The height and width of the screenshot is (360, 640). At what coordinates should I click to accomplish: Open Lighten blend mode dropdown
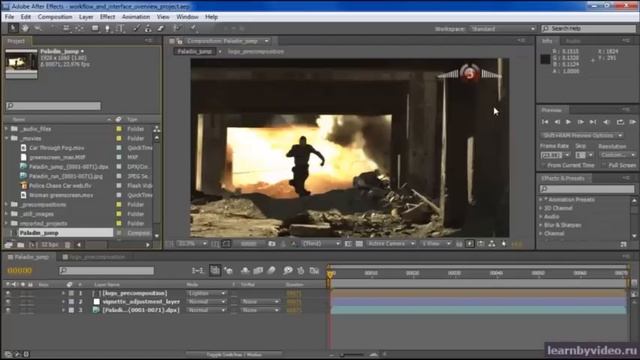tap(207, 293)
